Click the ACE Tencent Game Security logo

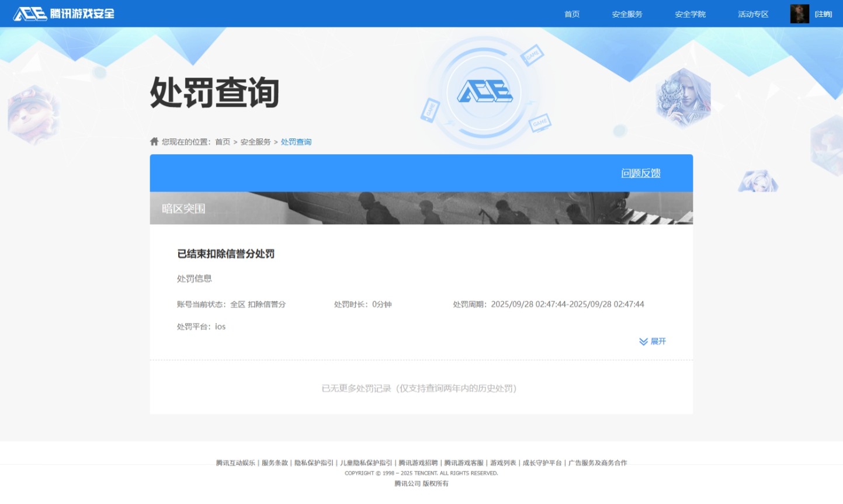point(64,13)
